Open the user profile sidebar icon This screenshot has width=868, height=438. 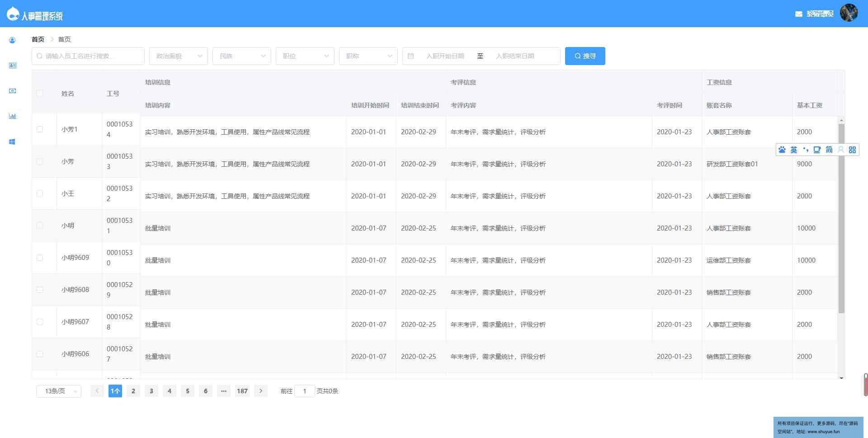[x=12, y=40]
